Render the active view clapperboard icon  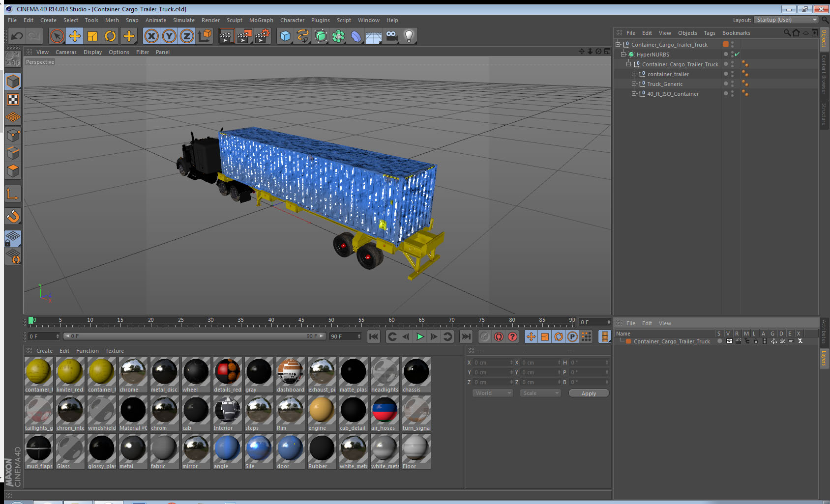(x=226, y=36)
